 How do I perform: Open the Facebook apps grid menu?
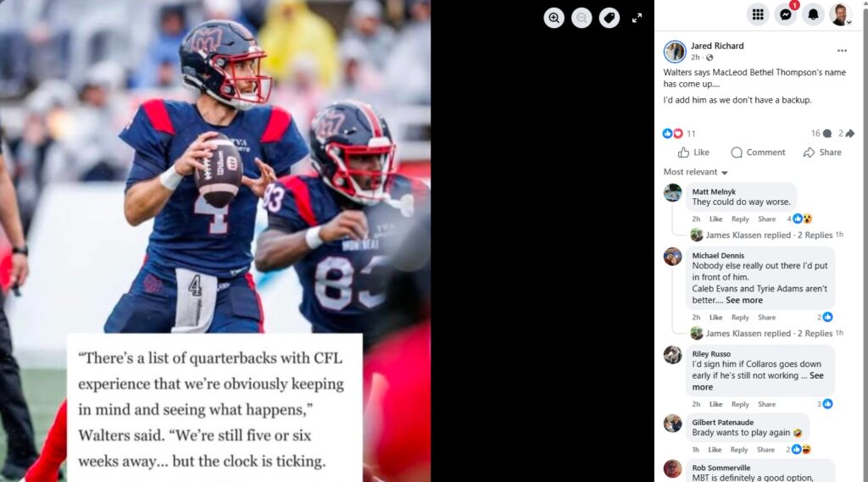click(758, 15)
